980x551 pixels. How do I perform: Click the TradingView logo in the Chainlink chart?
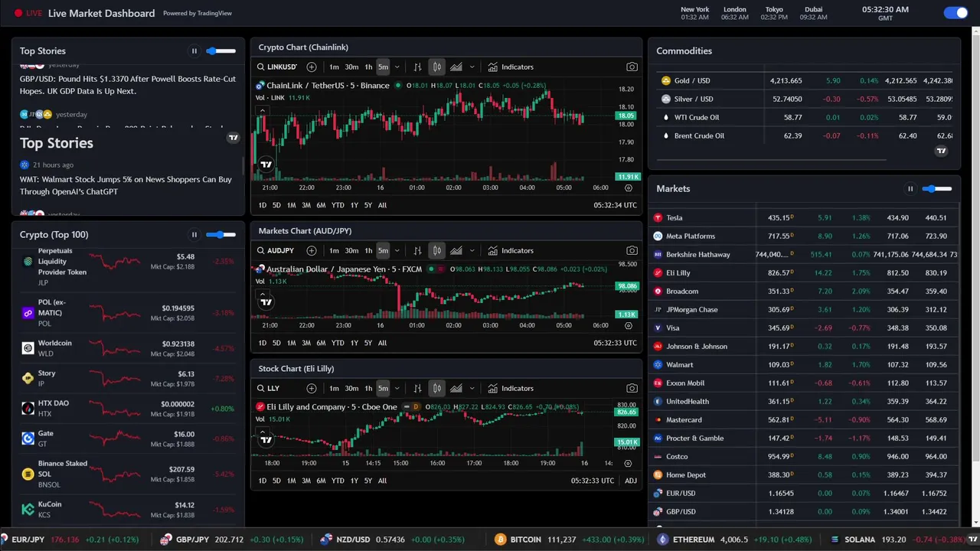(266, 165)
